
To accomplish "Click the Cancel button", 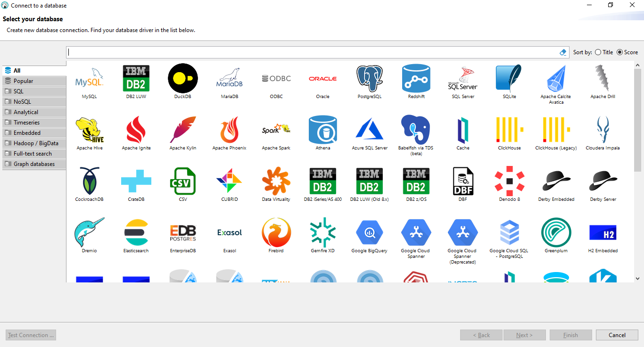I will pyautogui.click(x=617, y=335).
